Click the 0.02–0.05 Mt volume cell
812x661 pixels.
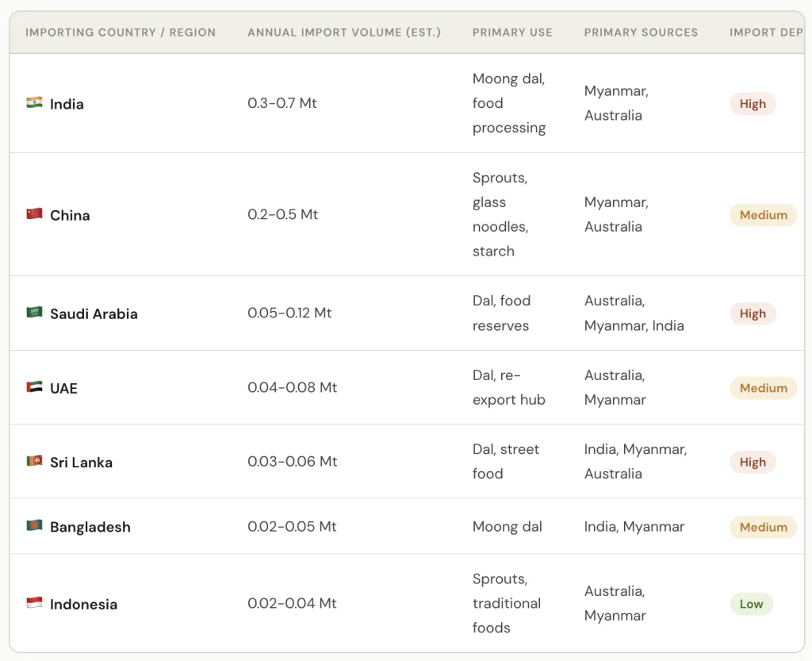tap(292, 526)
